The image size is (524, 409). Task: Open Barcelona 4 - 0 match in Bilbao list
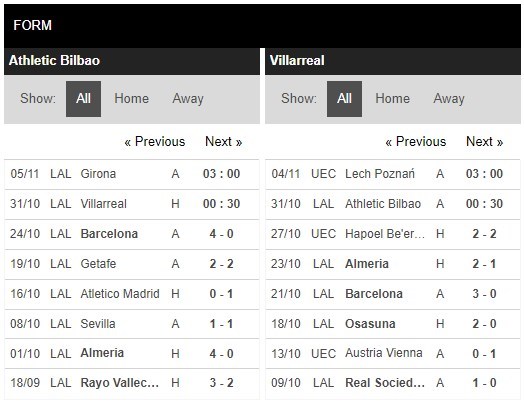pos(132,234)
